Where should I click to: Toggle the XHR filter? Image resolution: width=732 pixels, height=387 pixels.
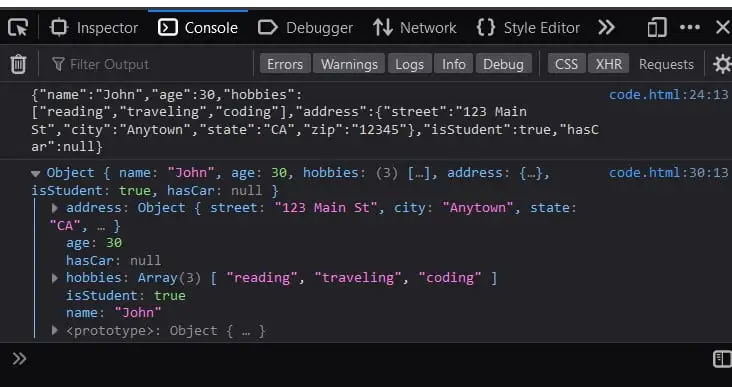(x=609, y=64)
